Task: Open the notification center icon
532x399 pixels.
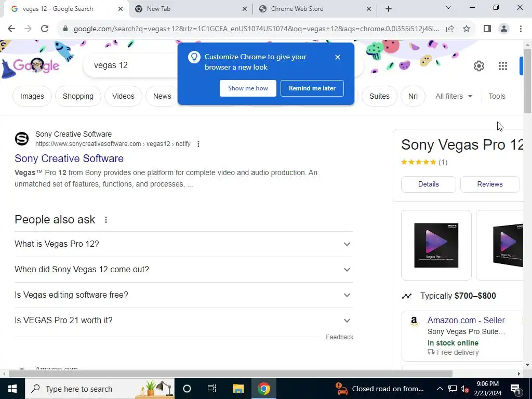Action: click(515, 389)
